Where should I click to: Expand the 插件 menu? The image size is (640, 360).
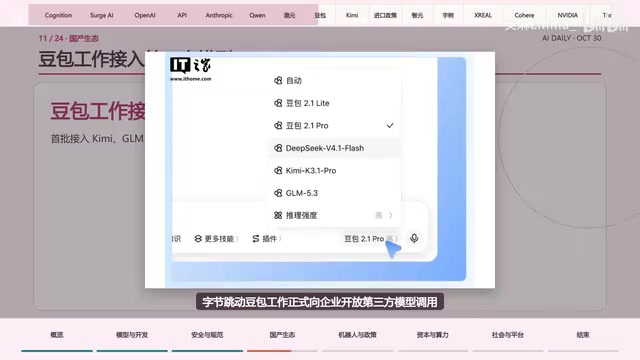[266, 238]
